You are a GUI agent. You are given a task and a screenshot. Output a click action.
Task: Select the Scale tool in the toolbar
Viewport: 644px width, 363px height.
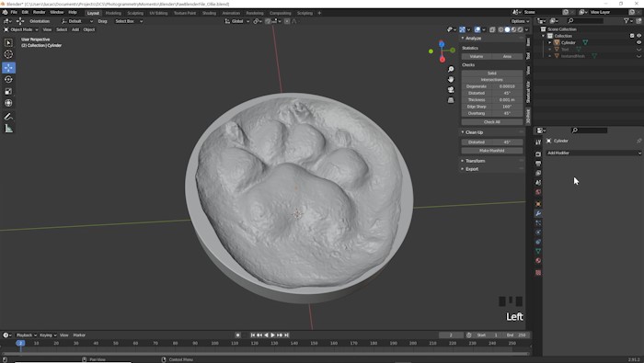[8, 91]
